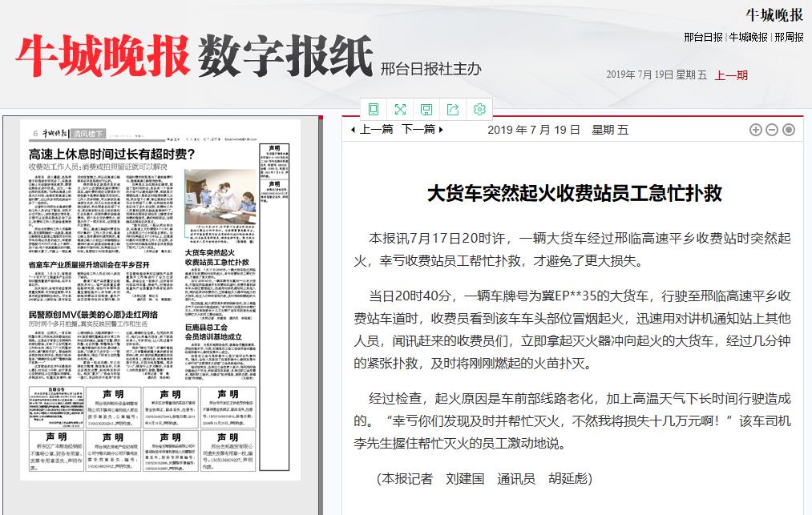Open 牛城晚报 link in top navigation

click(x=749, y=38)
